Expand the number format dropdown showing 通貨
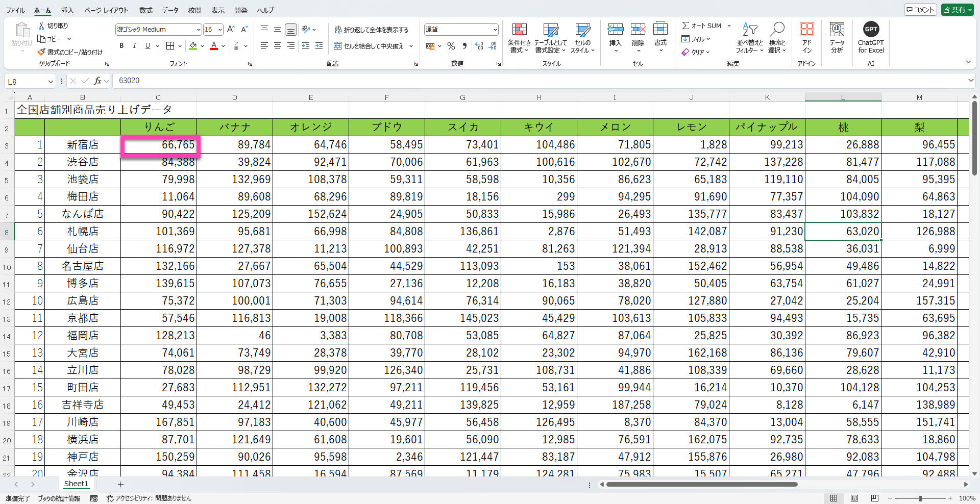Screen dimensions: 980x504 click(495, 30)
